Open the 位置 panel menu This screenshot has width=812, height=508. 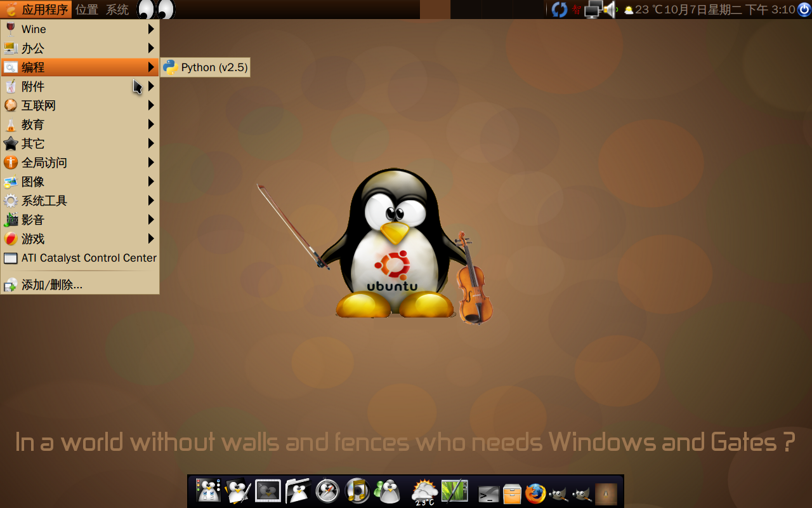tap(87, 10)
